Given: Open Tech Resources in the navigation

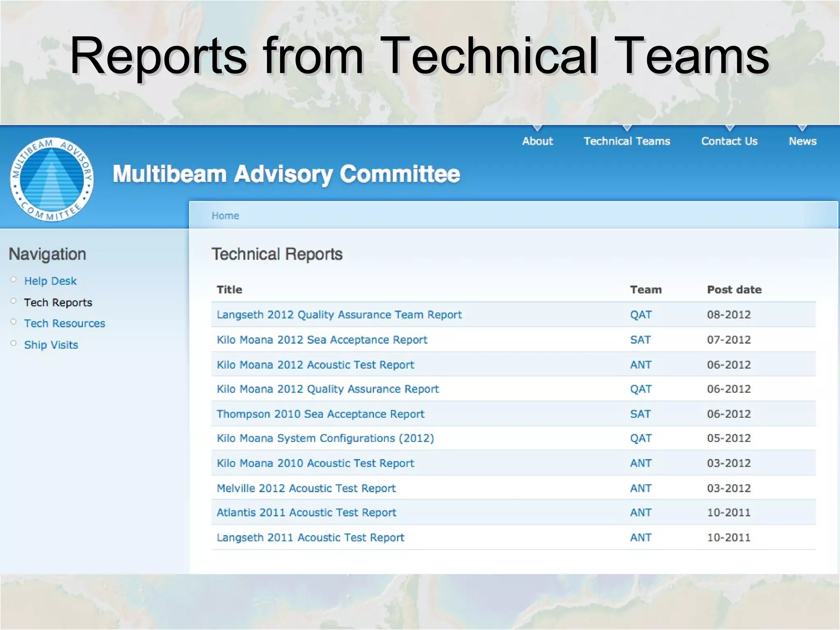Looking at the screenshot, I should coord(64,323).
